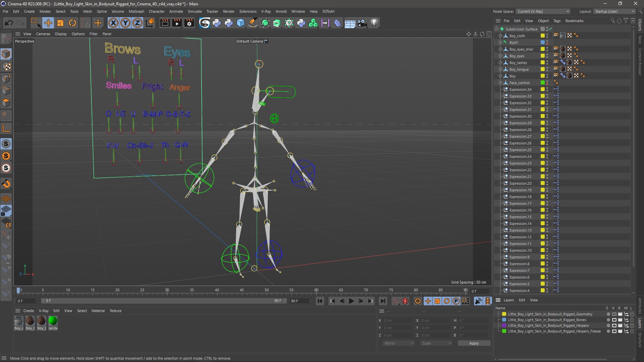This screenshot has width=644, height=362.
Task: Expand the Boy_eyes object
Action: tap(500, 56)
